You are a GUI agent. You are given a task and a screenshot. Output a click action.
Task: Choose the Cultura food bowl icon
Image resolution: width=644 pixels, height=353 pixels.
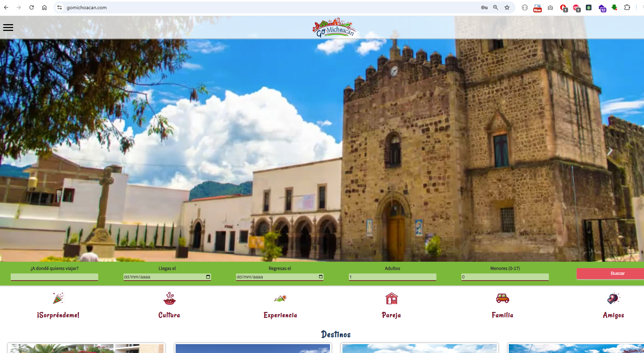(169, 298)
